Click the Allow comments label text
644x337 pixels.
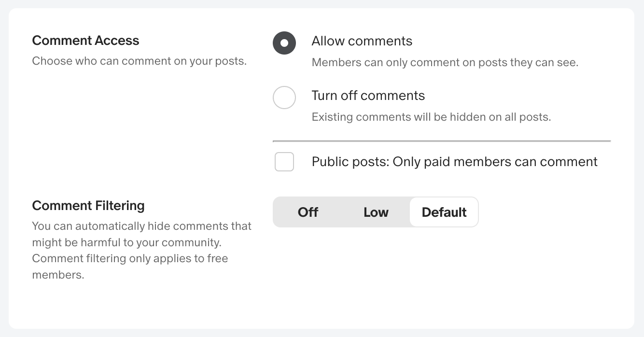tap(362, 41)
